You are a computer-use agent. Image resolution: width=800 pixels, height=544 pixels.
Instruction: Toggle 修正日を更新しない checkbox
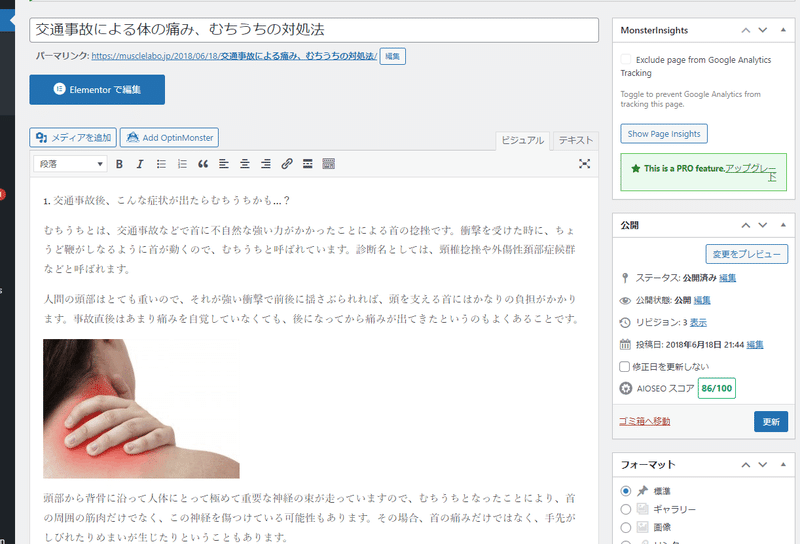[x=624, y=366]
